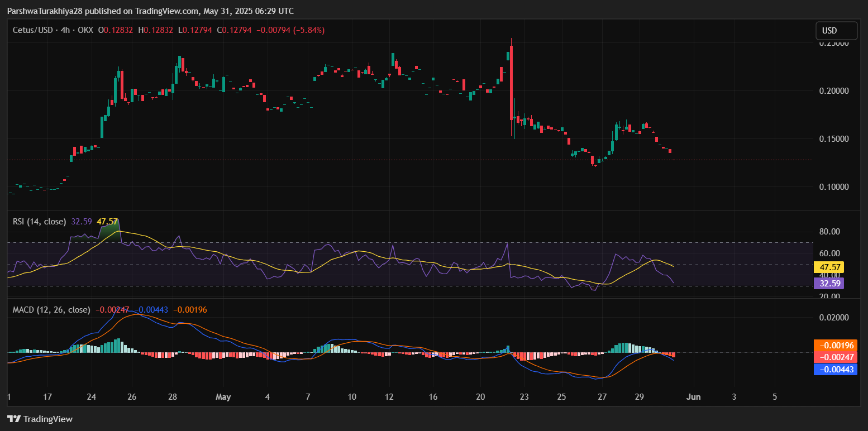Click the blue -0.00443 tag on right axis
The height and width of the screenshot is (431, 868).
pos(835,368)
